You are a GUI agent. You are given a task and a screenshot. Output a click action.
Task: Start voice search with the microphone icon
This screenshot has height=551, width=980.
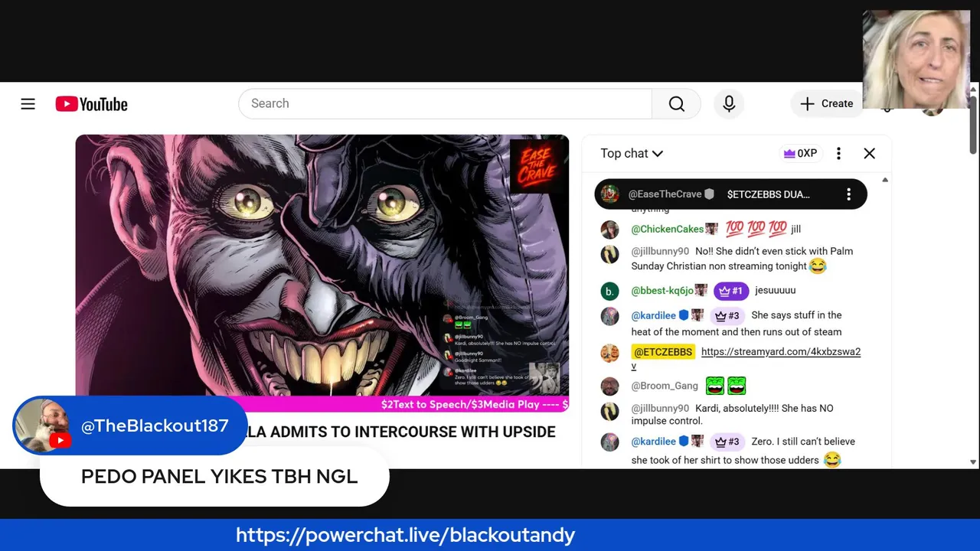(729, 104)
